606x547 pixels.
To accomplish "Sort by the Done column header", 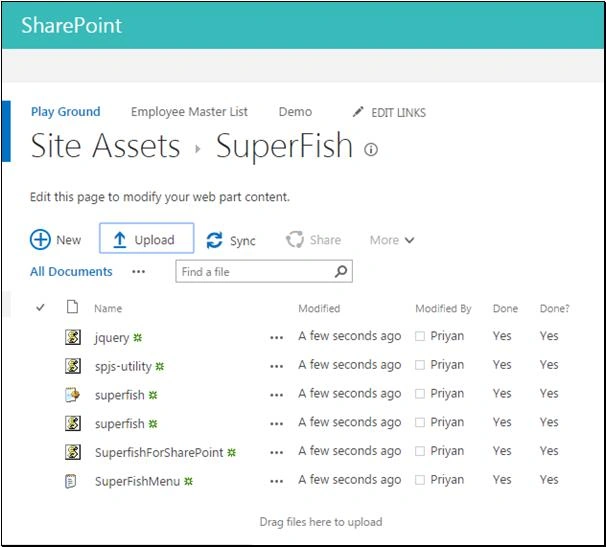I will [x=505, y=308].
